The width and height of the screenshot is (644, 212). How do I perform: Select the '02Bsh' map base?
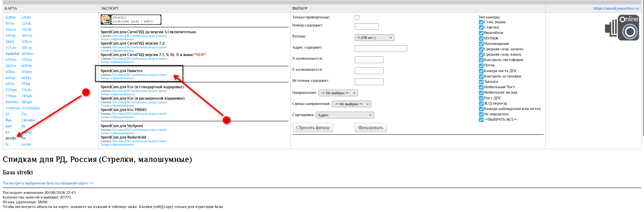(11, 17)
